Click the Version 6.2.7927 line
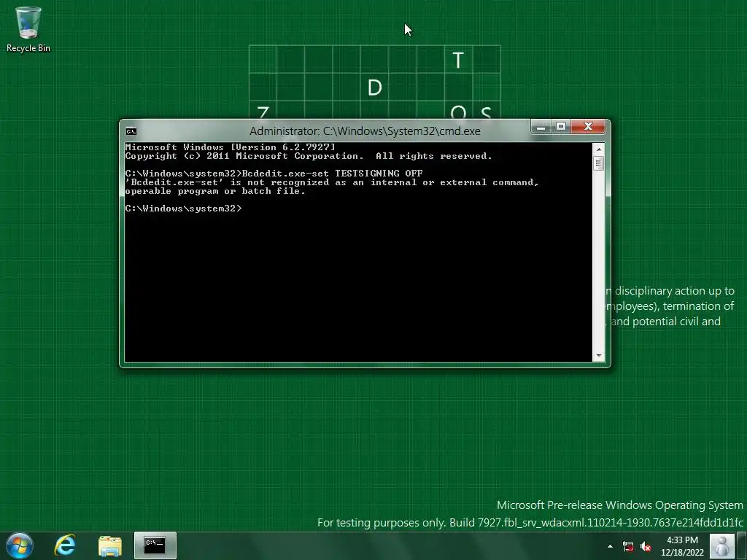 (230, 147)
